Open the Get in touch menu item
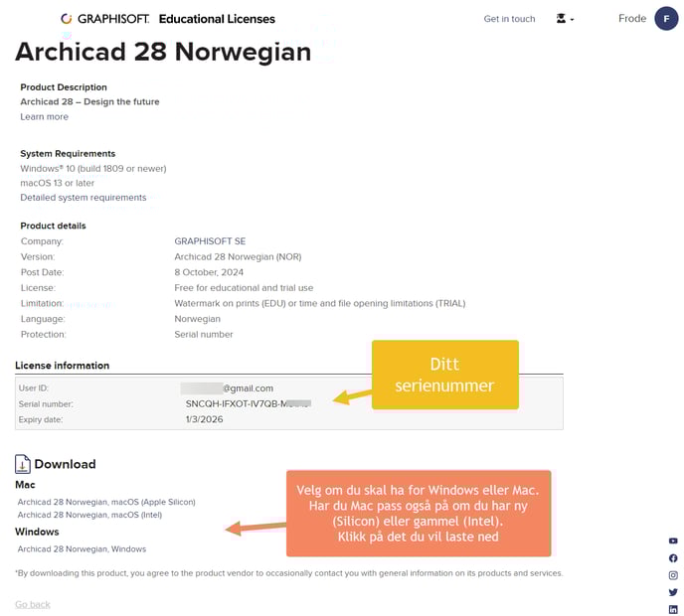 click(x=509, y=19)
